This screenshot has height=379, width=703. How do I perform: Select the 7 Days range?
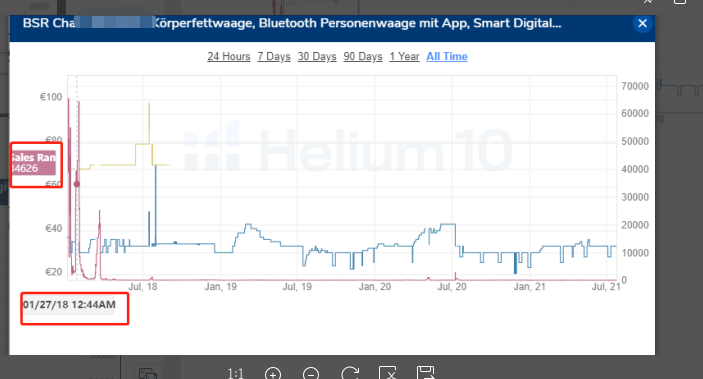click(274, 57)
